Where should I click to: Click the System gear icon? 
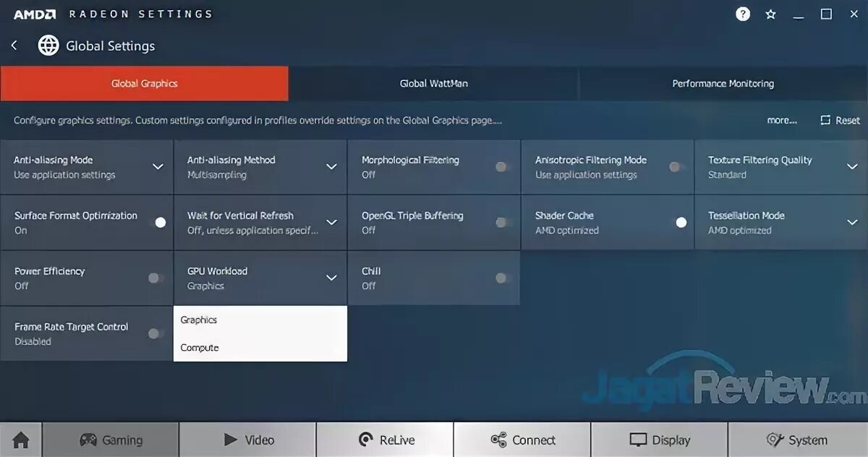tap(775, 440)
